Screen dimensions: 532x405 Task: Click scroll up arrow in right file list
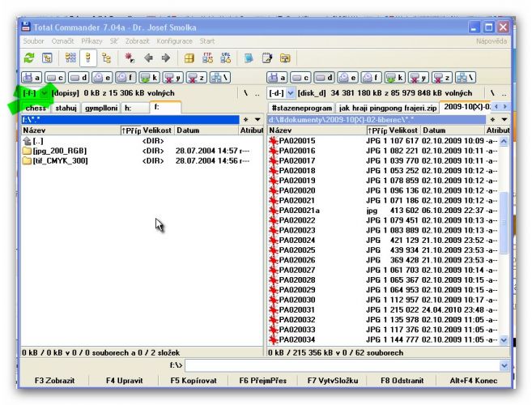(x=504, y=141)
